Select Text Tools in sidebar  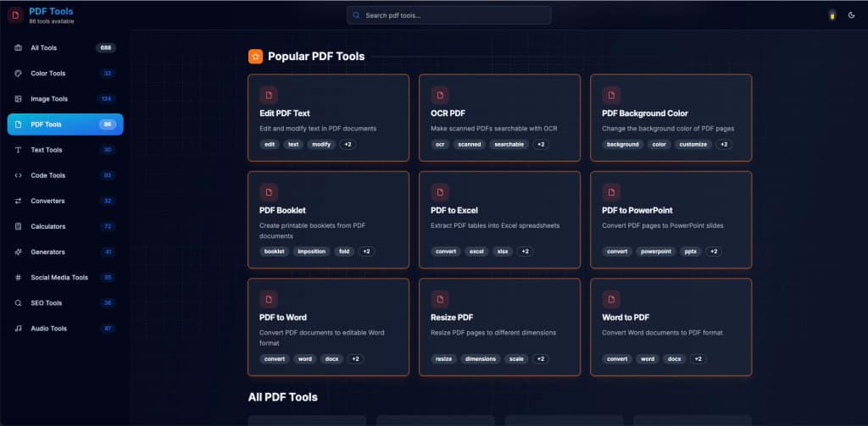pos(65,150)
